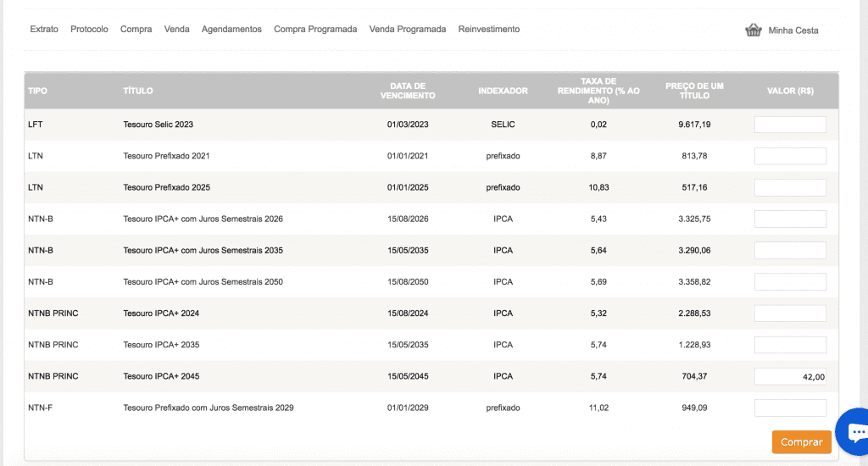The height and width of the screenshot is (466, 868).
Task: Click the PREÇO DE UM TÍTULO header
Action: pos(694,91)
